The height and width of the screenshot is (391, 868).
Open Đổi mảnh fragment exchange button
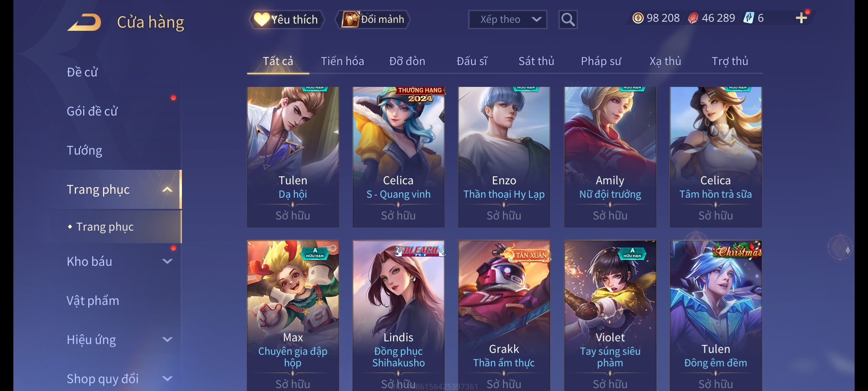[x=373, y=20]
